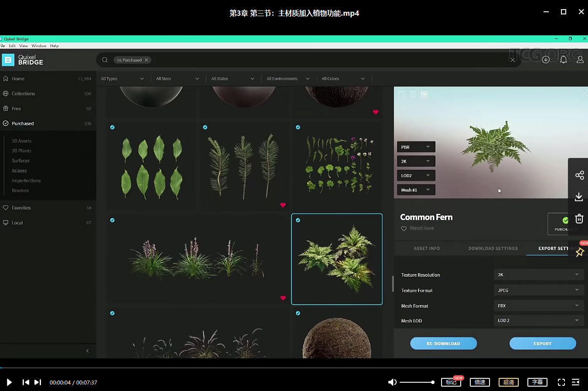Collapse the left sidebar with the chevron

point(87,351)
